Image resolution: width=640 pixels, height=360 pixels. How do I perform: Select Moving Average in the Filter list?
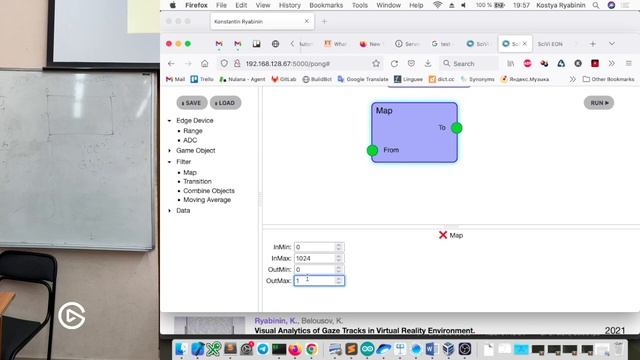(x=207, y=200)
